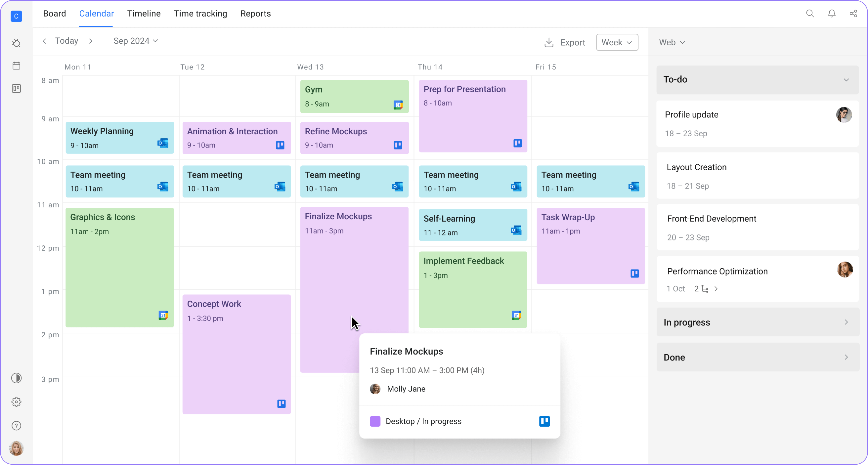Go to the previous week using the arrow
This screenshot has width=868, height=465.
(x=44, y=41)
